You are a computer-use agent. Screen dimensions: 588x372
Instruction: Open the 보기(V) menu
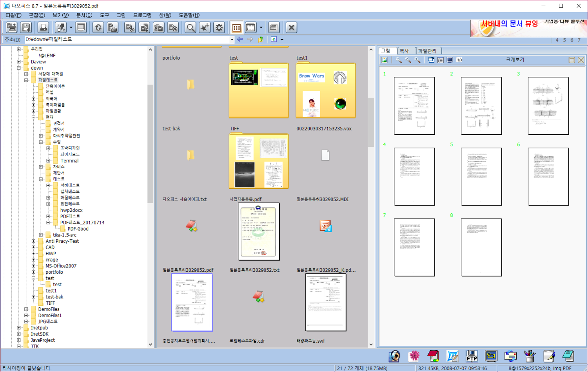(60, 15)
